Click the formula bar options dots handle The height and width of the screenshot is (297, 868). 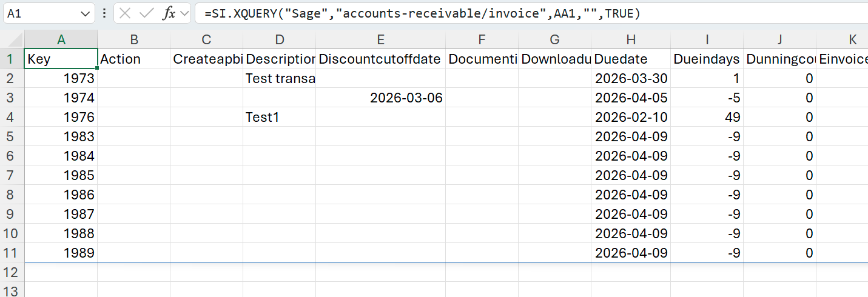(104, 13)
